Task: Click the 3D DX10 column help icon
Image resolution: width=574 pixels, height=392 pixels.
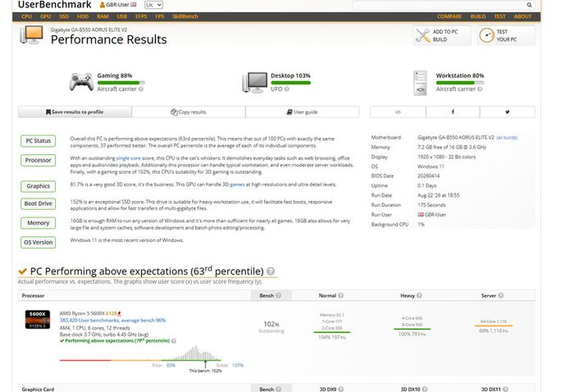Action: point(425,389)
